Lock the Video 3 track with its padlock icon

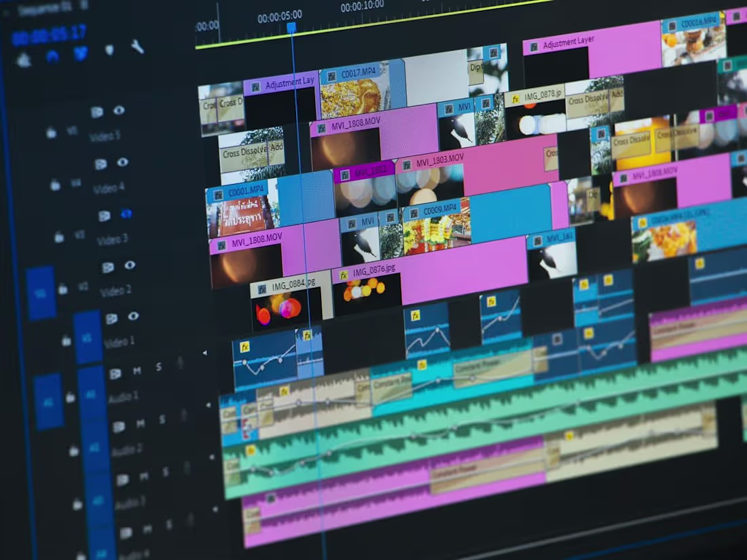60,236
